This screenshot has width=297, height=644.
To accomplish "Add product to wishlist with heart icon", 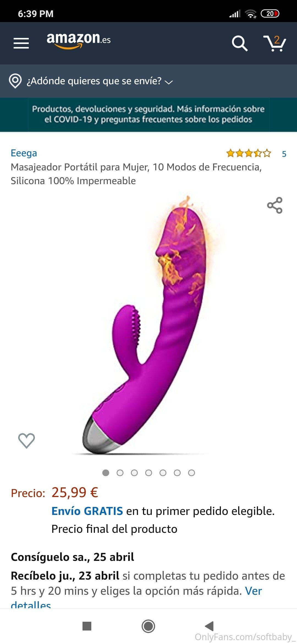I will (x=26, y=441).
